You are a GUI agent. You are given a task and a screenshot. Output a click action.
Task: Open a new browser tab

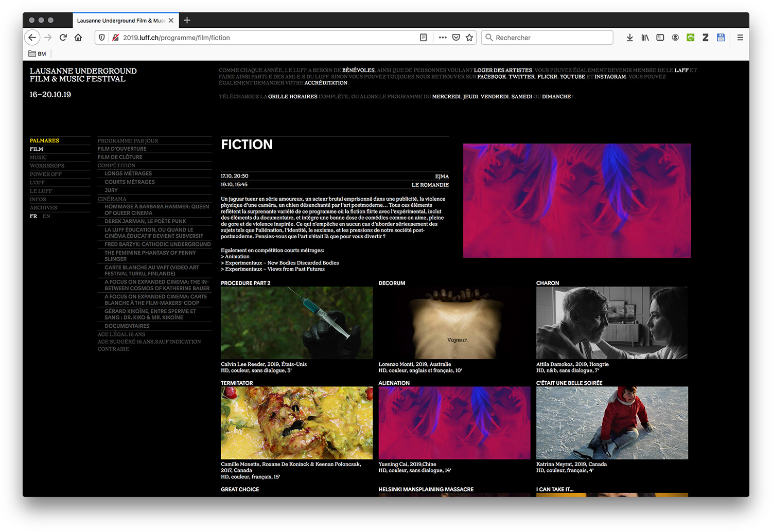pyautogui.click(x=187, y=21)
